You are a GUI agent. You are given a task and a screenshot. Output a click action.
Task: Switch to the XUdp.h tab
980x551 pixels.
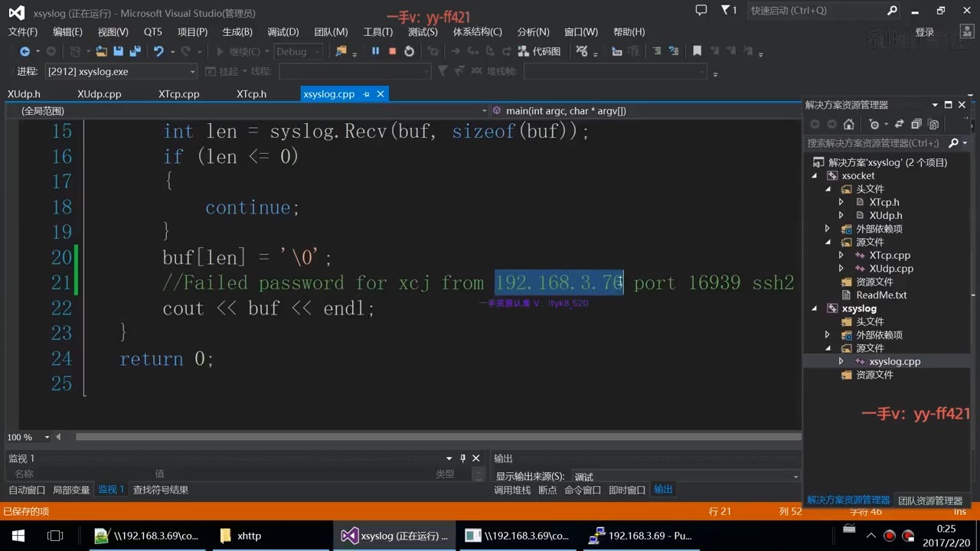pos(24,94)
